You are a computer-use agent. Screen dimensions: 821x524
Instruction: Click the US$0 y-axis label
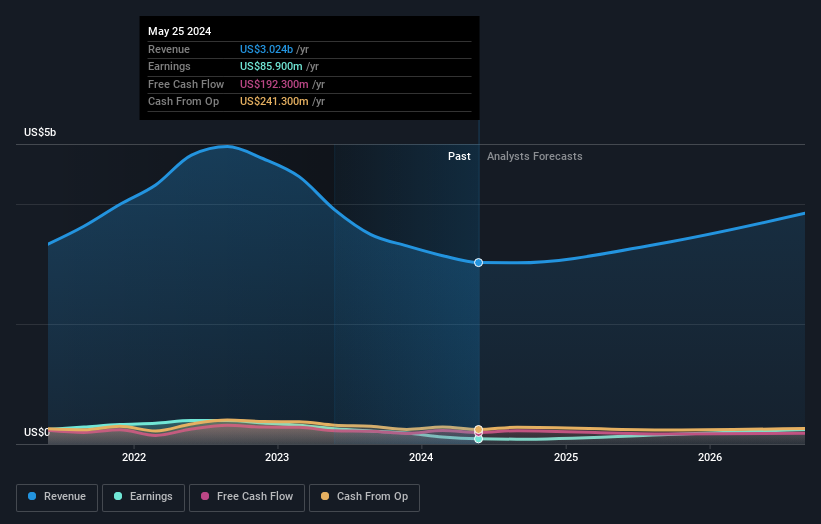coord(37,432)
